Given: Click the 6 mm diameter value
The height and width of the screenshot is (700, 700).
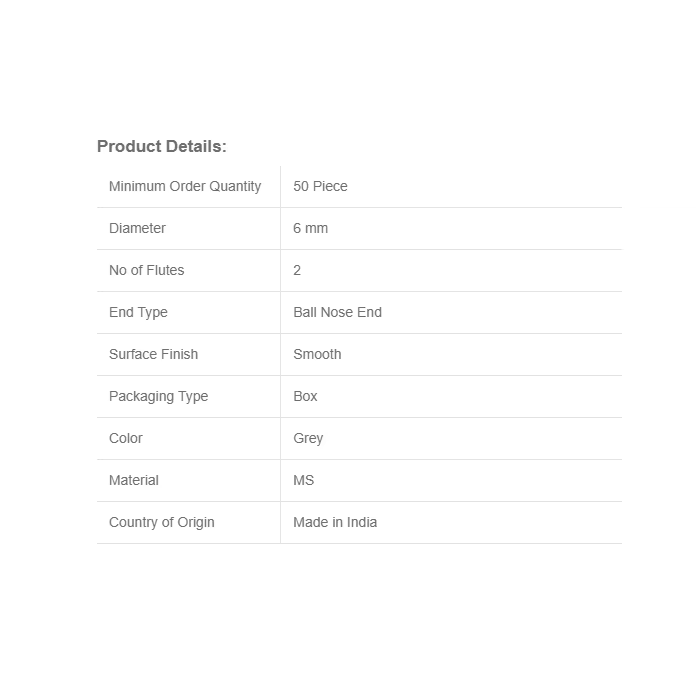Looking at the screenshot, I should [x=310, y=228].
